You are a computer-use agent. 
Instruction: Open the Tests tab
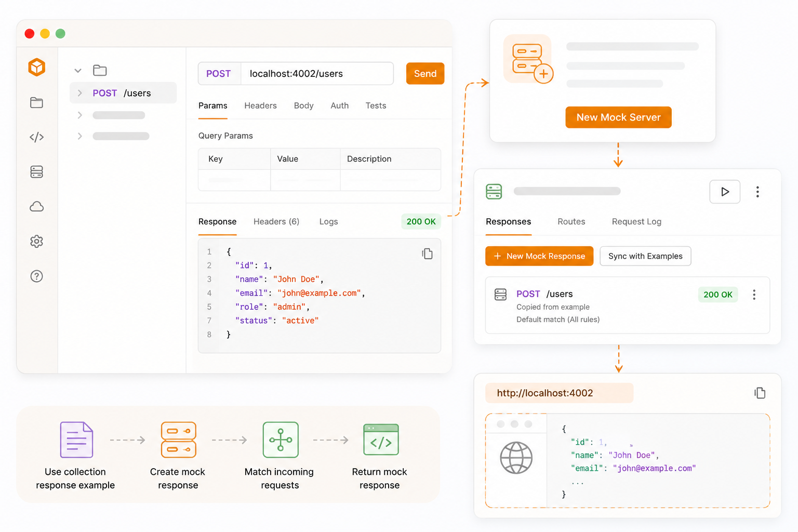376,105
